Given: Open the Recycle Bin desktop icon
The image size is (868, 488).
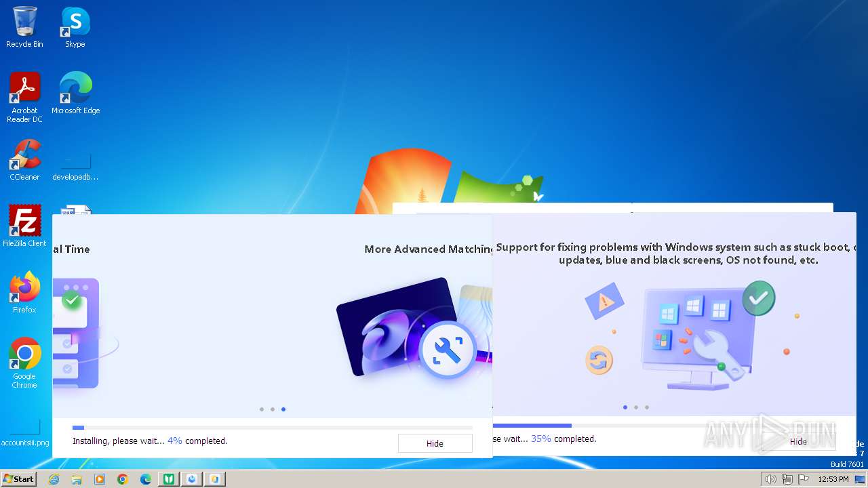Looking at the screenshot, I should coord(24,28).
